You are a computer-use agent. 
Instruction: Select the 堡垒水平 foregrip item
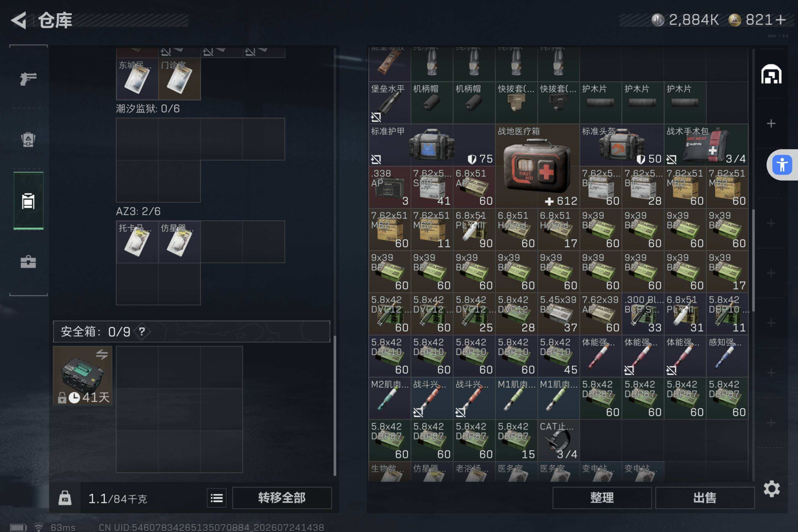click(x=390, y=103)
